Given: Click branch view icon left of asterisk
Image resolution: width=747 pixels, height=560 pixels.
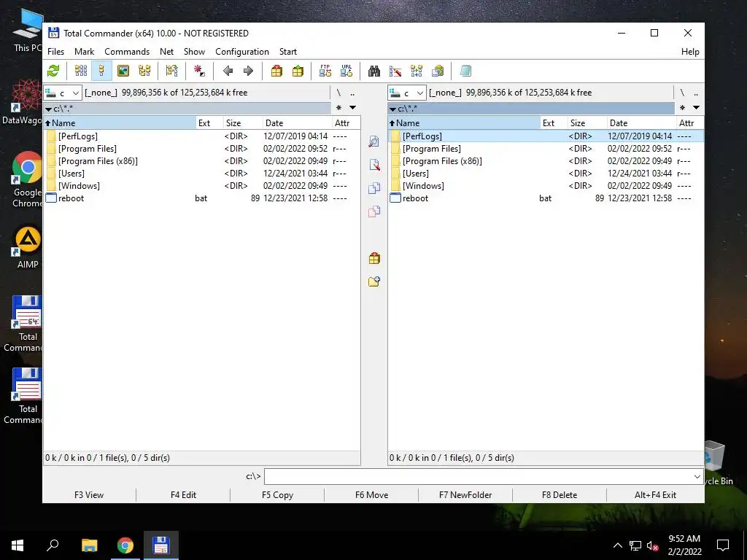Looking at the screenshot, I should 171,71.
